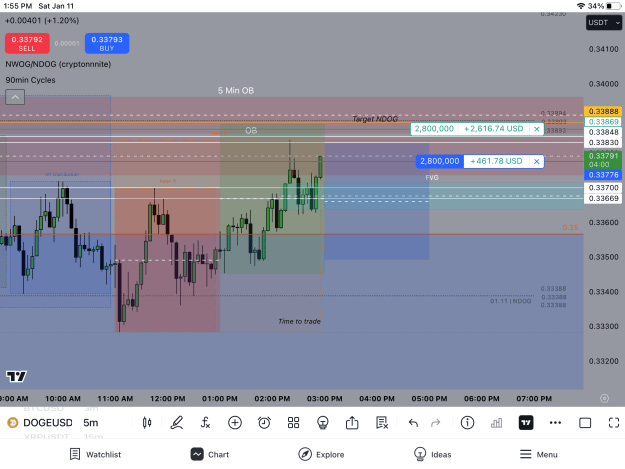This screenshot has height=469, width=625.
Task: Switch to the Ideas tab
Action: pyautogui.click(x=432, y=454)
